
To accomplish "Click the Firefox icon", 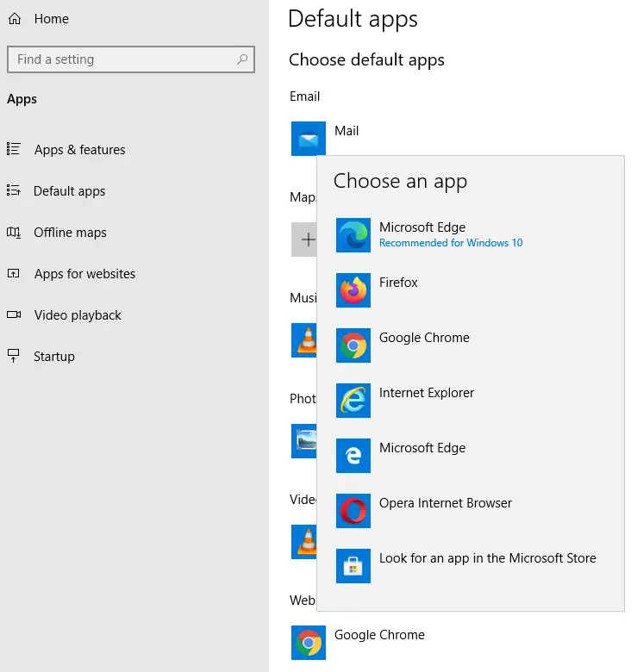I will click(353, 290).
